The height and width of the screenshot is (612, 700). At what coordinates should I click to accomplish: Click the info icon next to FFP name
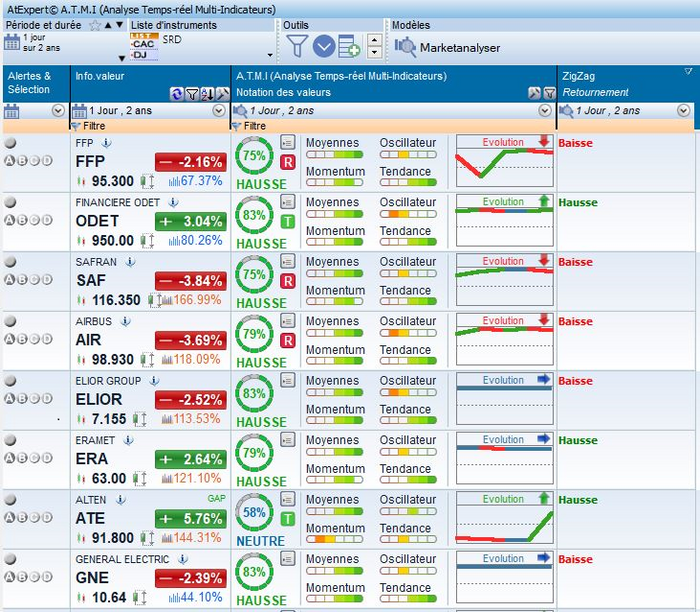tap(106, 143)
